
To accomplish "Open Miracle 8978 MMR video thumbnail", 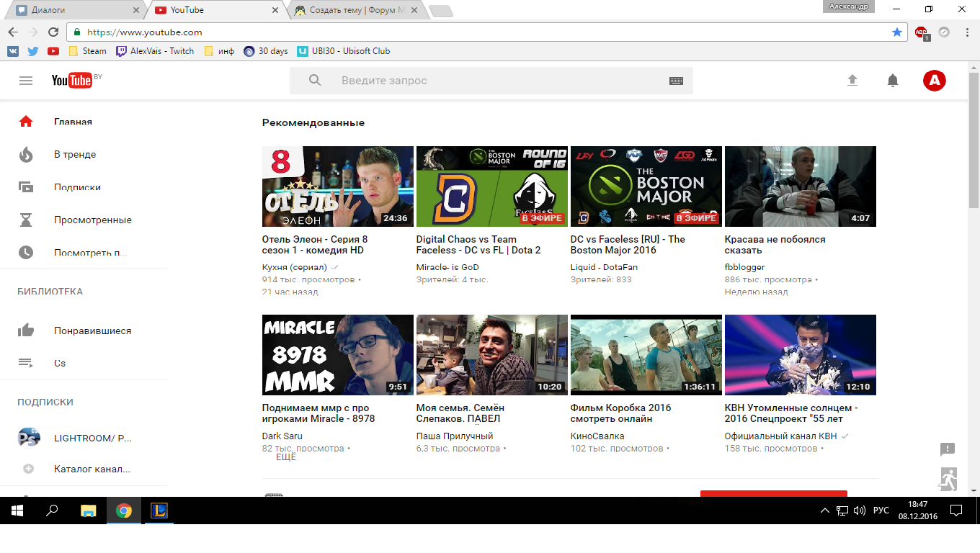I will [338, 355].
